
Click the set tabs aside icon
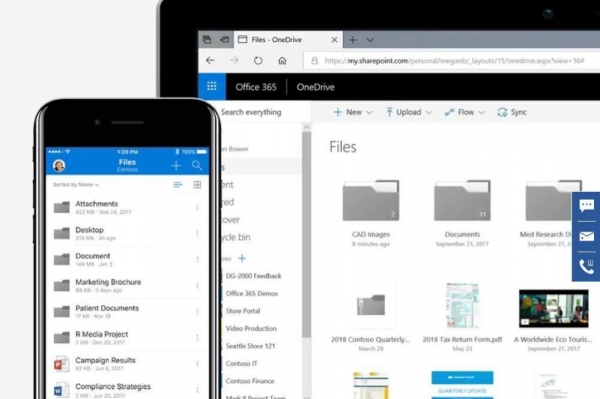pyautogui.click(x=225, y=39)
